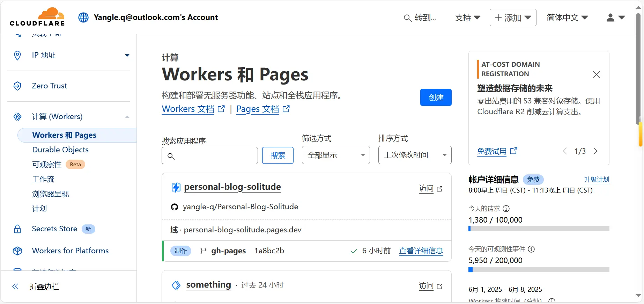Open the personal-blog-solitude project link
Image resolution: width=644 pixels, height=304 pixels.
232,187
